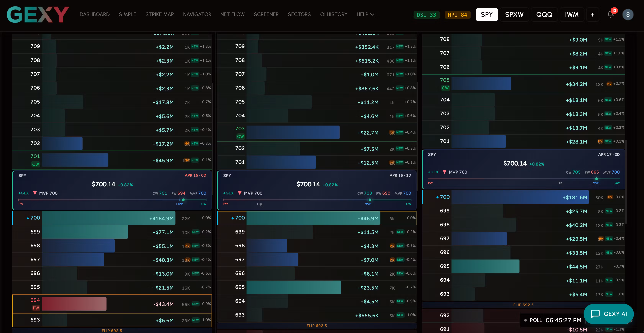The image size is (644, 333).
Task: Select the SPY ticker tab
Action: (x=487, y=15)
